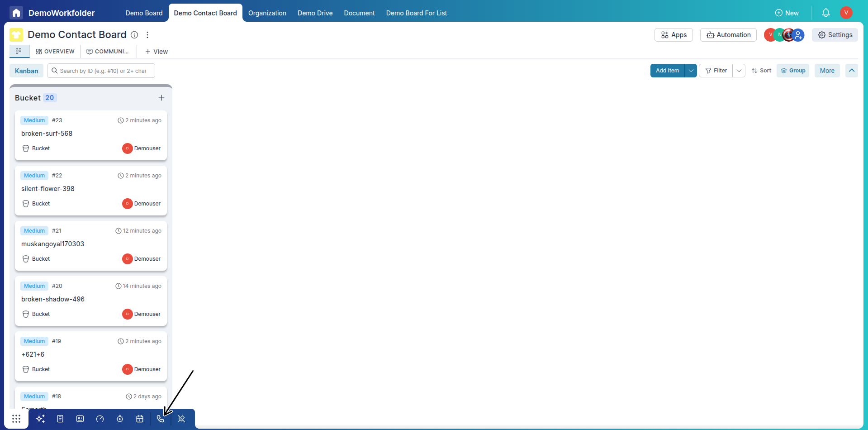Click the New button in header

pyautogui.click(x=787, y=13)
